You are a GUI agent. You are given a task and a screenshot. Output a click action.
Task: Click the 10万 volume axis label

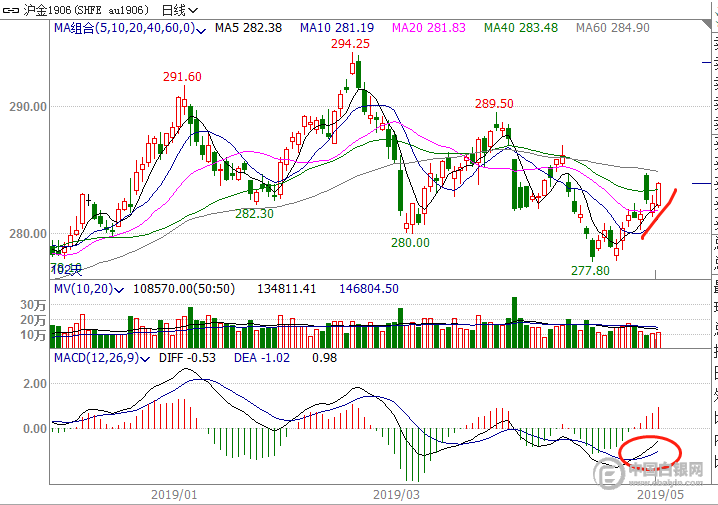pyautogui.click(x=33, y=335)
